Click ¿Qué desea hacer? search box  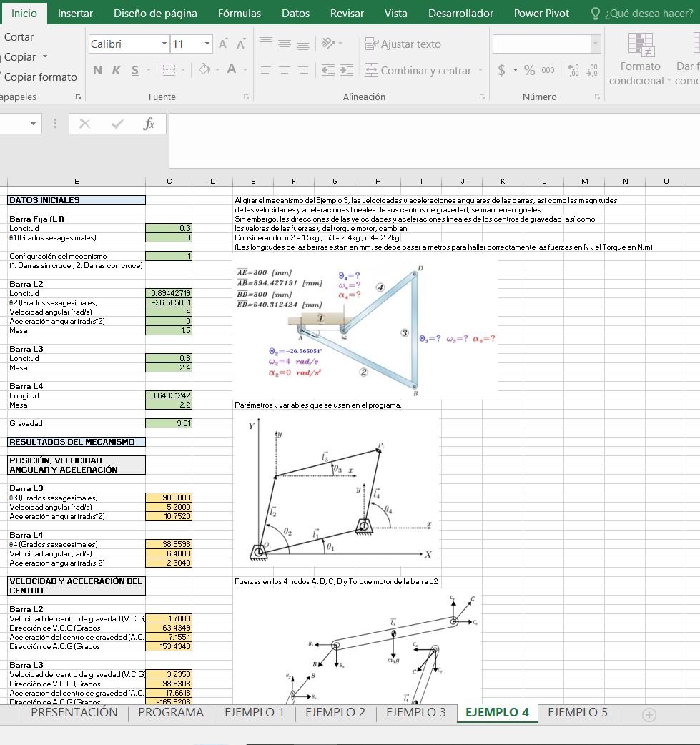tap(643, 14)
